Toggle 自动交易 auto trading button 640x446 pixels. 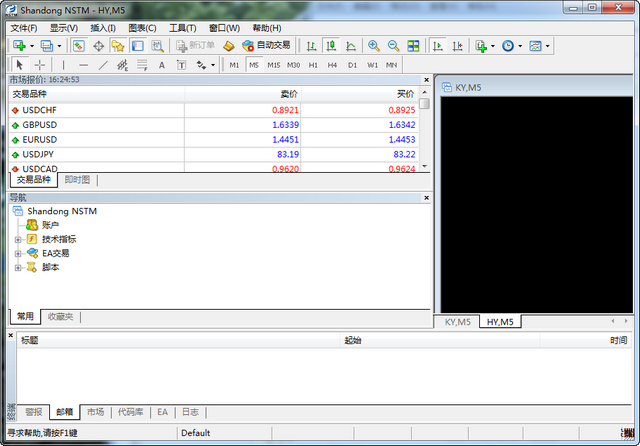pos(266,46)
